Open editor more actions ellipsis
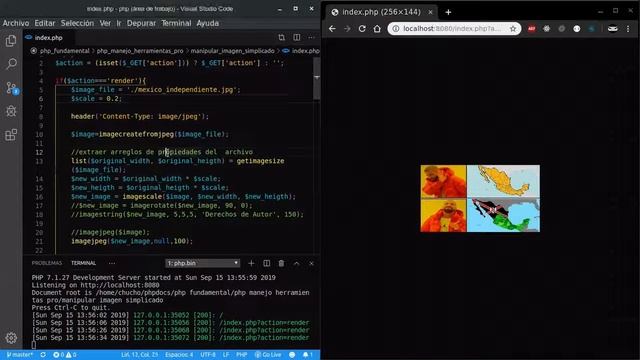640x360 pixels. [x=311, y=38]
